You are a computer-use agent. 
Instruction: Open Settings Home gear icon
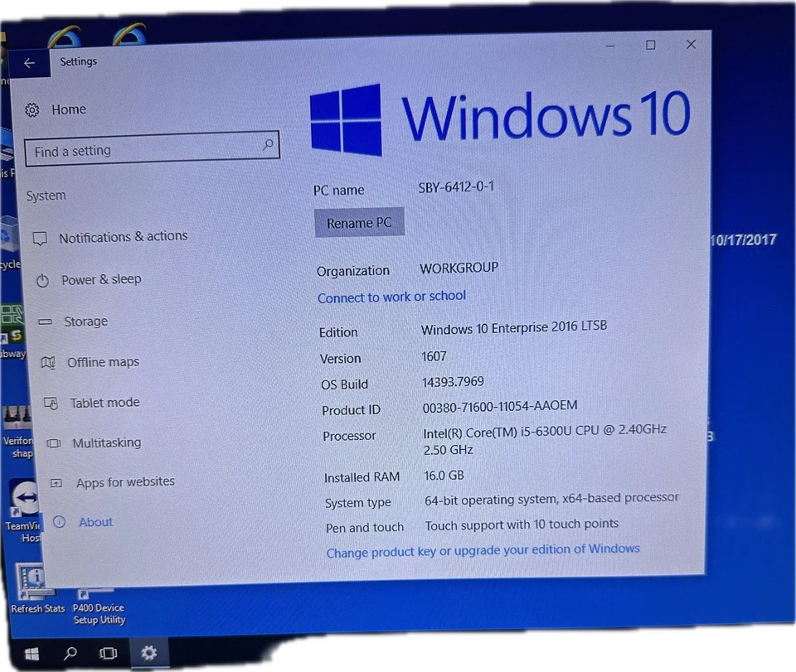32,109
